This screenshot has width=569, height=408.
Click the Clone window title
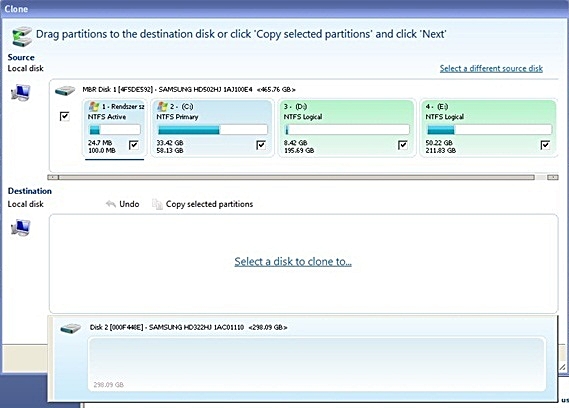tap(16, 9)
